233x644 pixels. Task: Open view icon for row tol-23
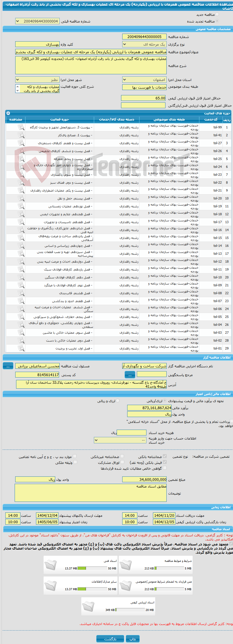click(21, 175)
